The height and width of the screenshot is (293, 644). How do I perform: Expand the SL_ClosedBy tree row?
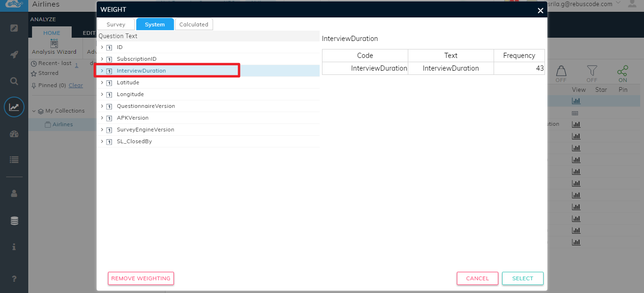coord(102,141)
